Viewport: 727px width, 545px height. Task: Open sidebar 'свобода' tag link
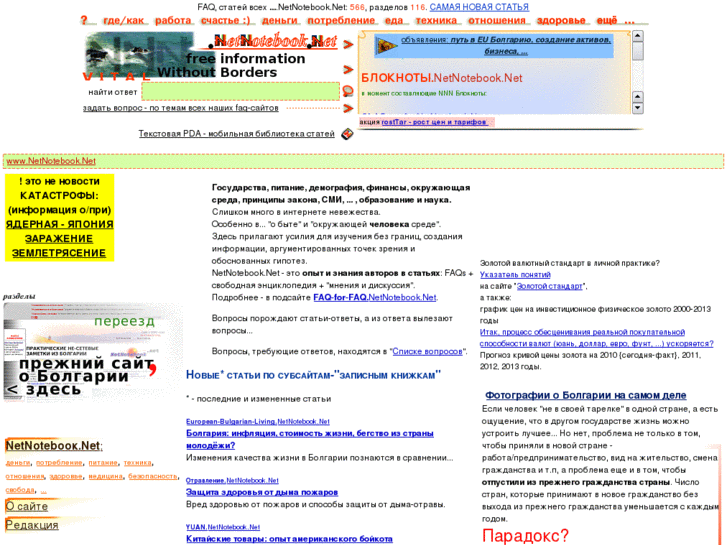(x=19, y=489)
